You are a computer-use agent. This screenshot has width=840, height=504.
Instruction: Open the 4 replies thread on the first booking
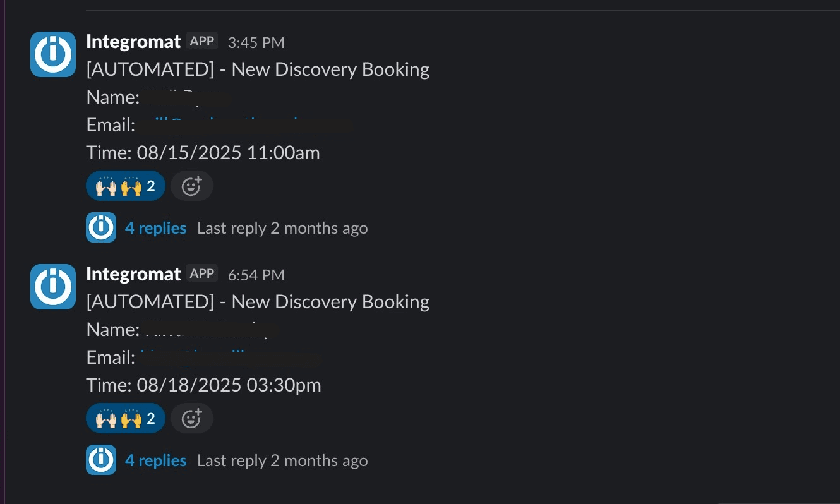155,228
